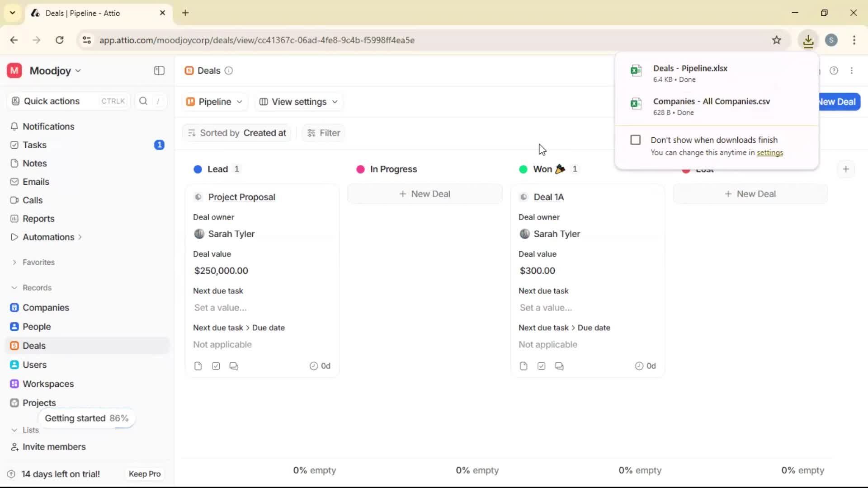Viewport: 868px width, 488px height.
Task: Click the Keep Pro button
Action: (144, 474)
